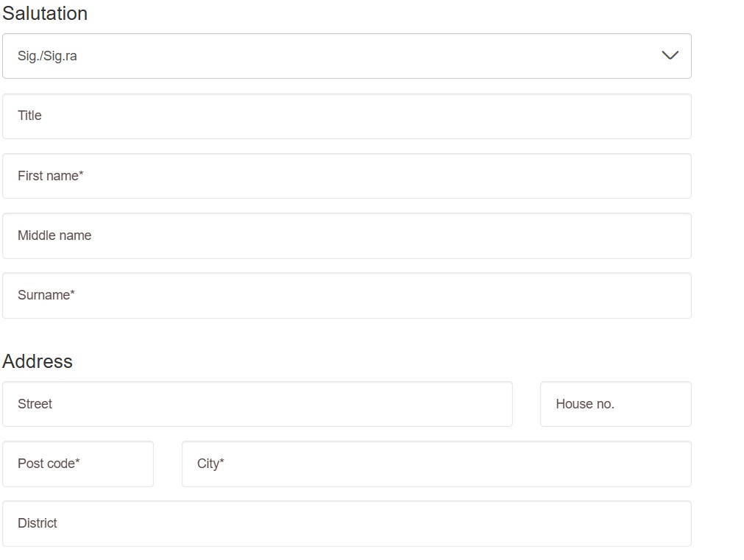This screenshot has width=744, height=560.
Task: Focus the House no. input box
Action: click(x=615, y=404)
